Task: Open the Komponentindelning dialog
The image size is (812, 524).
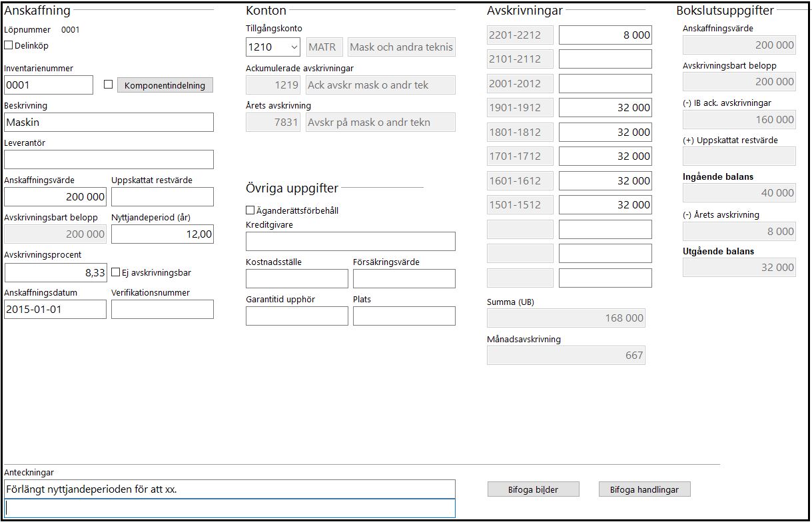Action: [165, 85]
